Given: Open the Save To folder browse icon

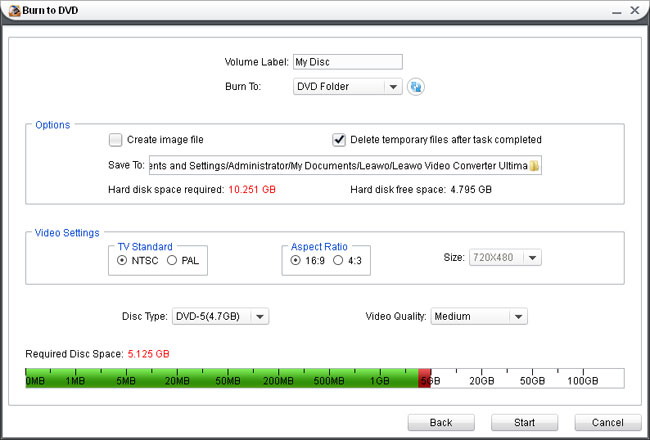Looking at the screenshot, I should click(534, 165).
